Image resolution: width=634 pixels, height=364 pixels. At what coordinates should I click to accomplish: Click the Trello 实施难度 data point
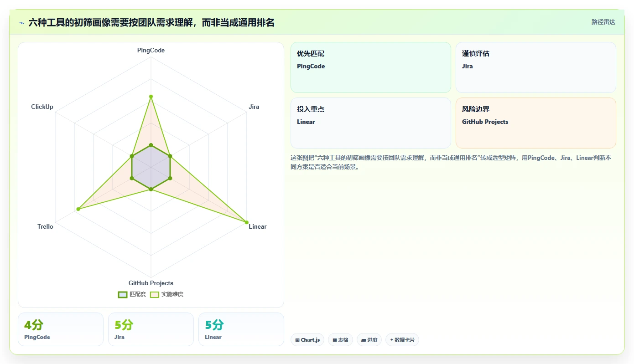(x=78, y=209)
